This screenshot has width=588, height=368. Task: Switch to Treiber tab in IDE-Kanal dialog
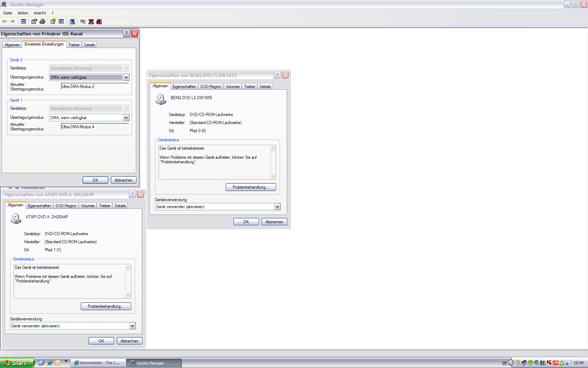tap(74, 45)
